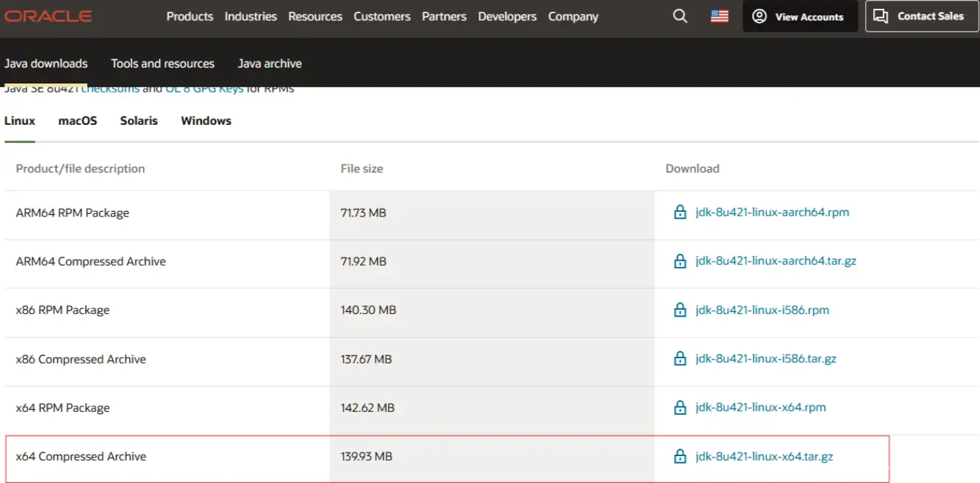Screen dimensions: 980x483
Task: Open Tools and resources section
Action: coord(162,63)
